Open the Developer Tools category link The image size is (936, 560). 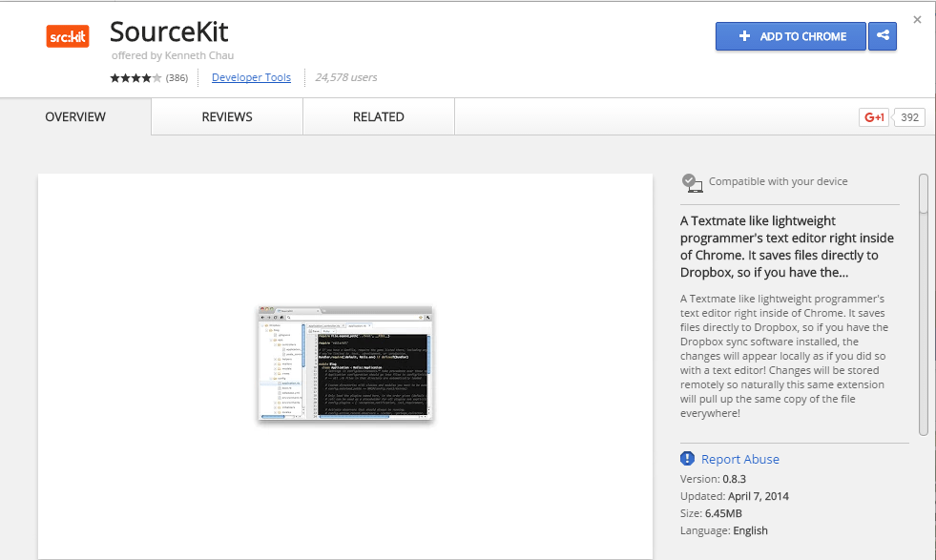(251, 77)
